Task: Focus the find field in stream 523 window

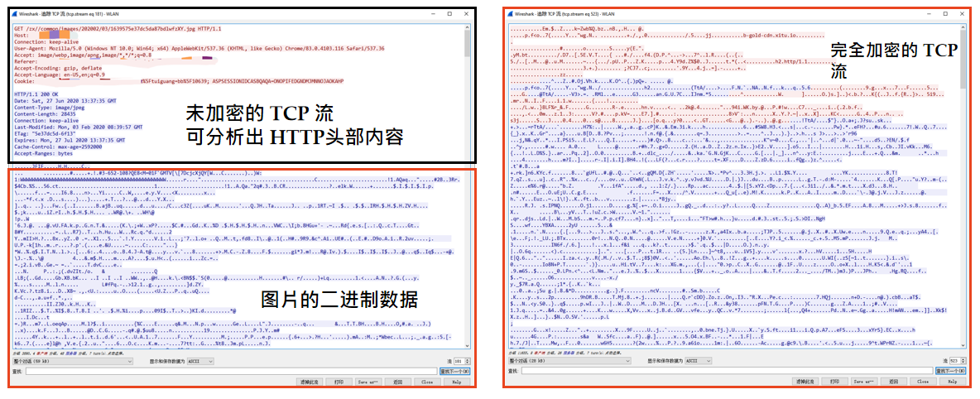Action: pyautogui.click(x=728, y=371)
